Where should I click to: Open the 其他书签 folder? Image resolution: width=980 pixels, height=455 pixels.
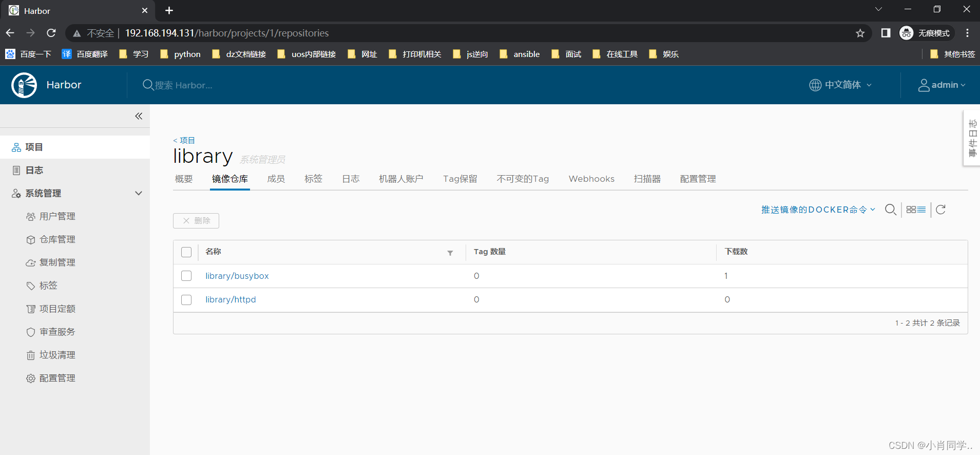pyautogui.click(x=952, y=54)
